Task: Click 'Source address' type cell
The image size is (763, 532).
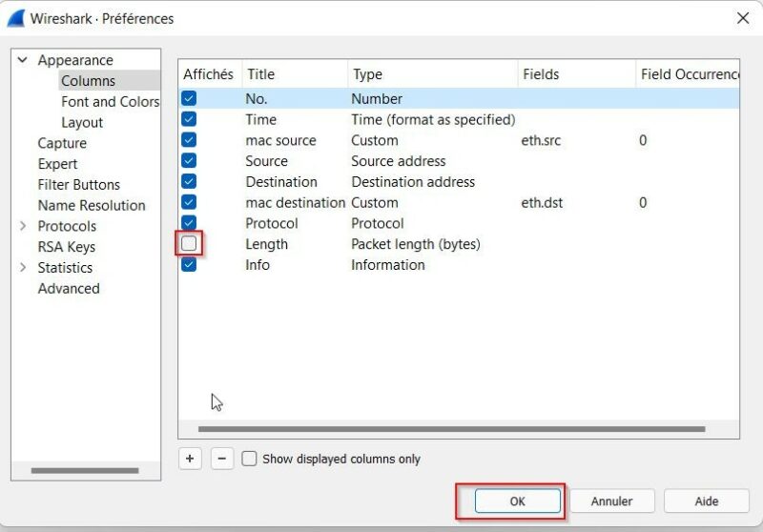Action: pos(398,161)
